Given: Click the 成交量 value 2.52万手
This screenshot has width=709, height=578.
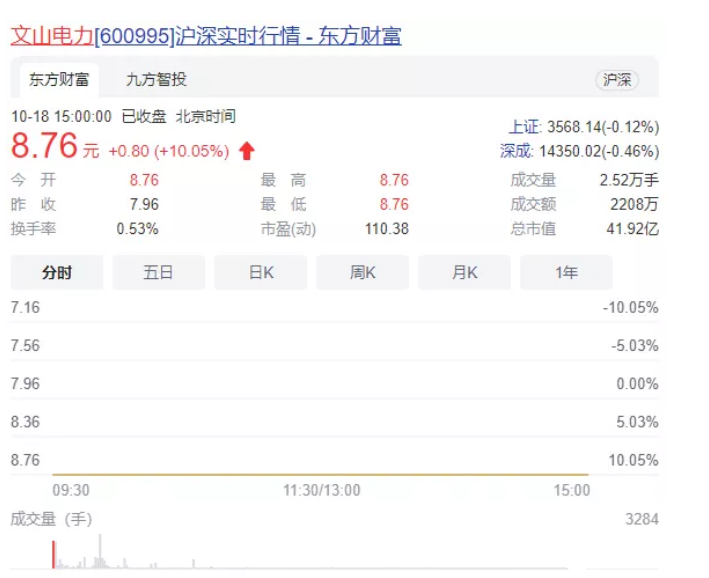Looking at the screenshot, I should pyautogui.click(x=629, y=180).
